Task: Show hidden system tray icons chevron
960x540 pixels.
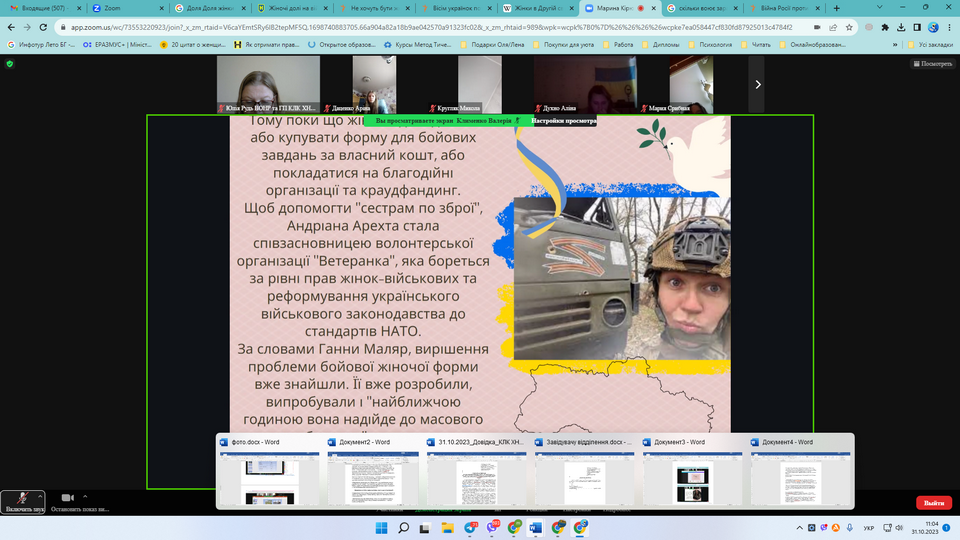Action: [804, 527]
